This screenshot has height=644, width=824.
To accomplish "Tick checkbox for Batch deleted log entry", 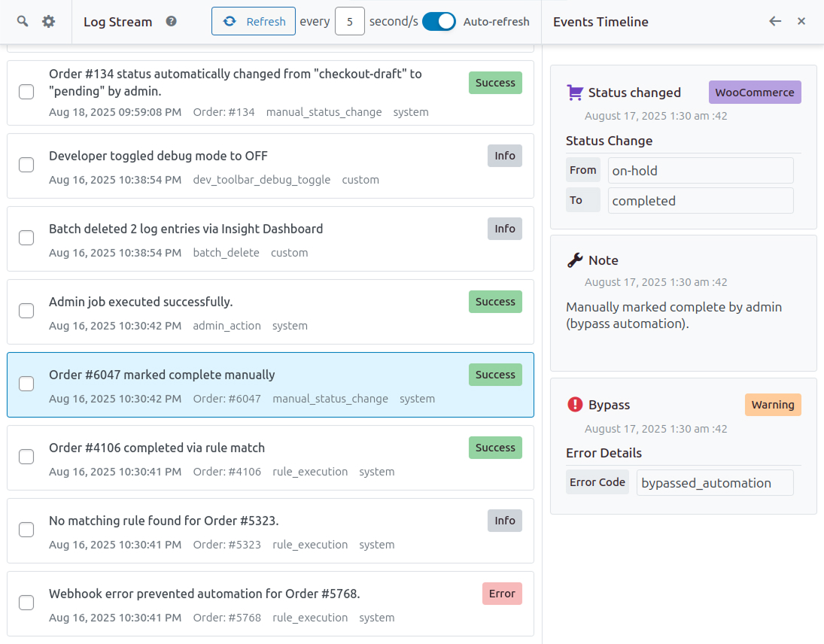I will [x=26, y=238].
